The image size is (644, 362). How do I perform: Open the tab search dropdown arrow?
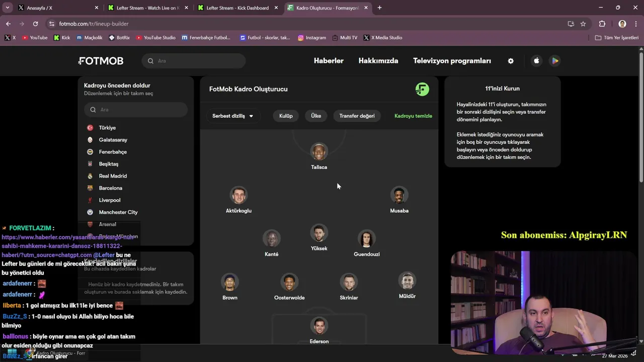[x=7, y=8]
